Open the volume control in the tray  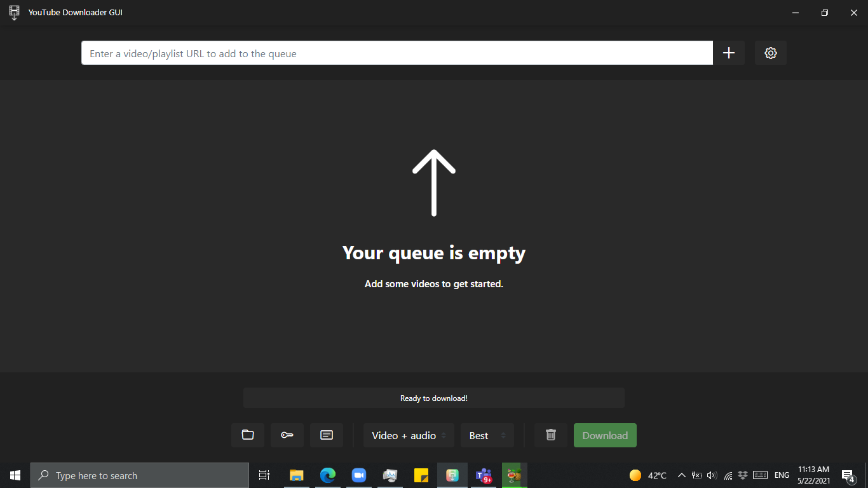pos(712,475)
